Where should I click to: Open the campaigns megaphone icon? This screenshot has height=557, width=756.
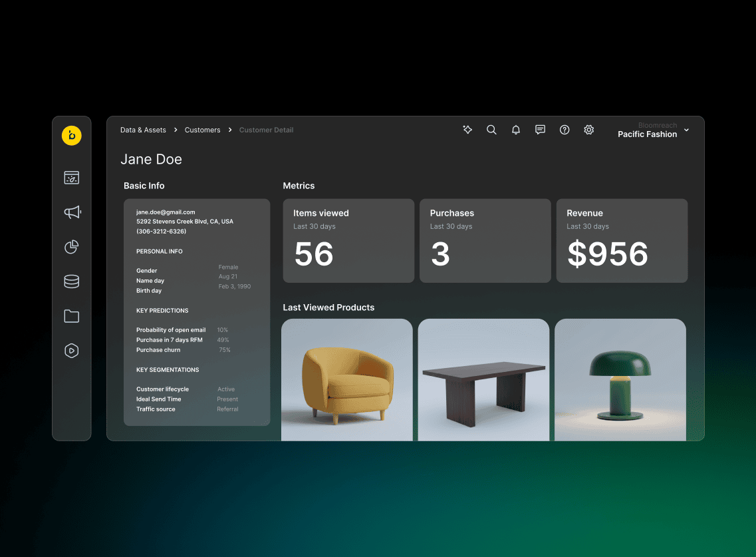72,212
